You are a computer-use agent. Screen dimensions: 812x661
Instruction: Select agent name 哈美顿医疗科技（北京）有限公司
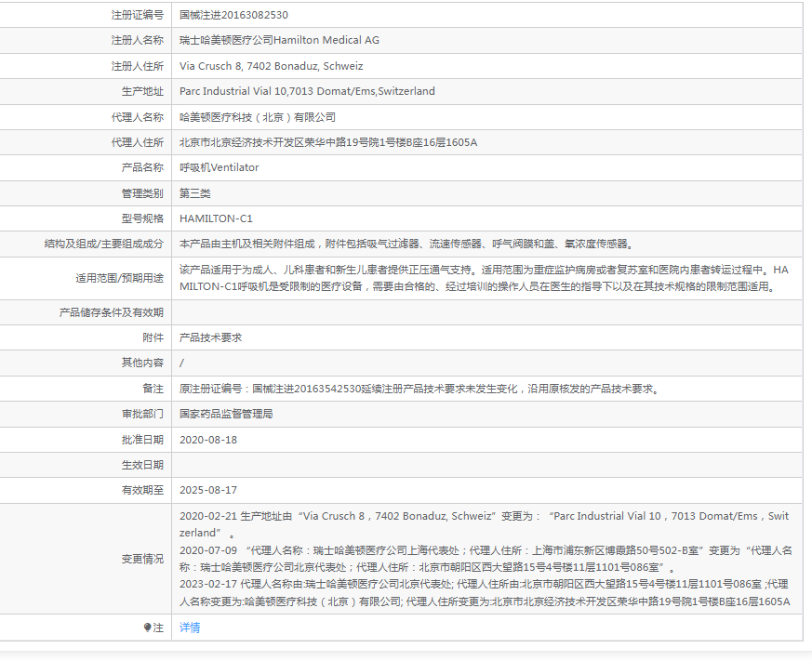258,117
